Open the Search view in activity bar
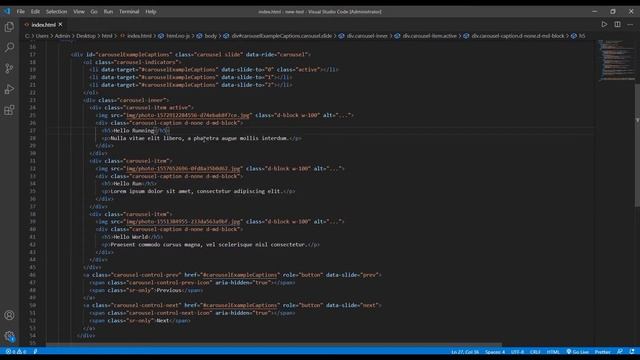The image size is (640, 360). point(9,48)
